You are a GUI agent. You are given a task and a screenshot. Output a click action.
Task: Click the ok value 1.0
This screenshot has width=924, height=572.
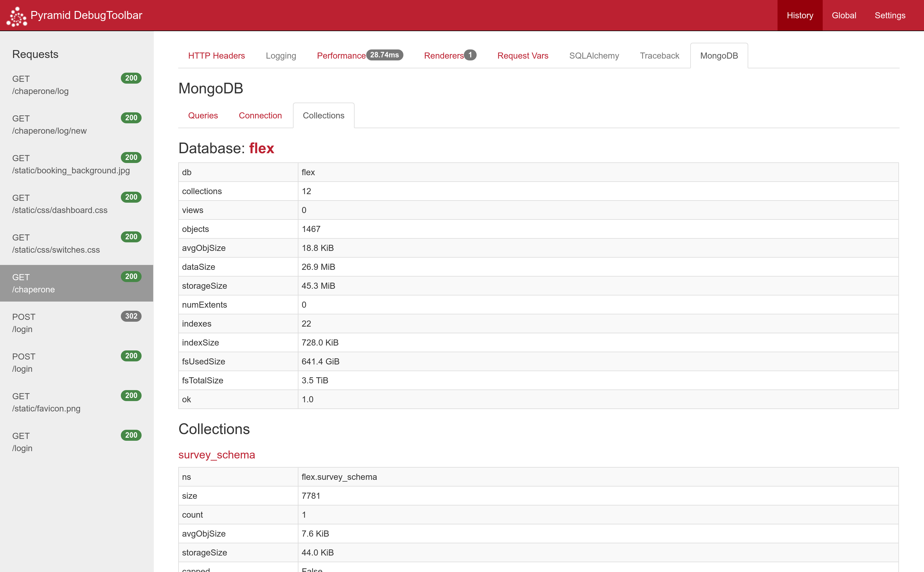(x=308, y=400)
